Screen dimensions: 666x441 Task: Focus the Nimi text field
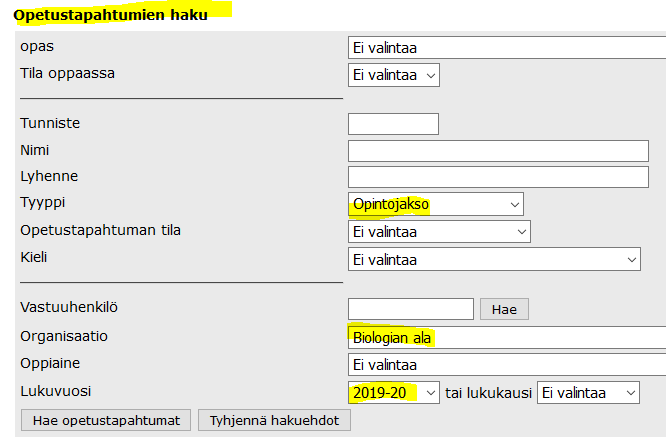point(498,151)
